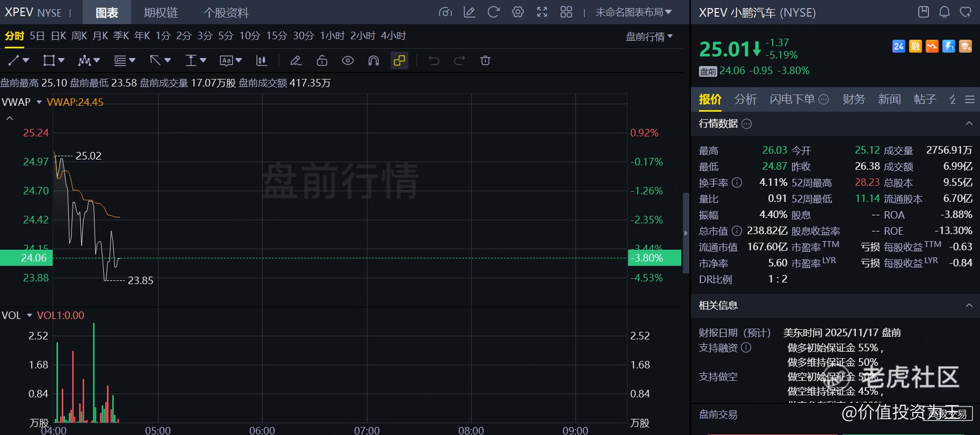This screenshot has height=435, width=980.
Task: Toggle drawings visibility eye icon
Action: coord(348,61)
